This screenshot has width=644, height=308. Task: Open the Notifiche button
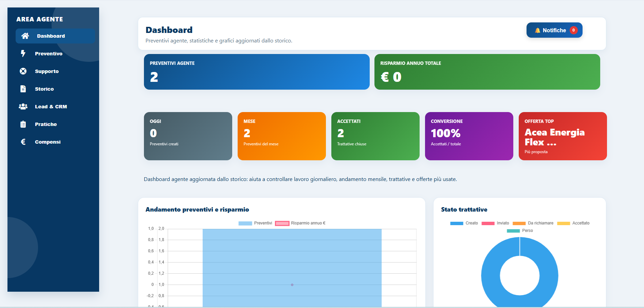pyautogui.click(x=554, y=30)
